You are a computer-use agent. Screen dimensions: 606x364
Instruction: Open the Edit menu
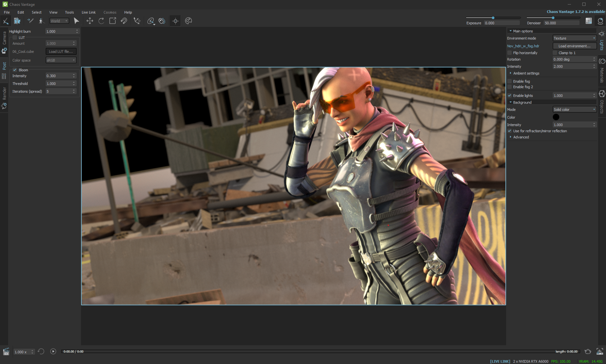tap(21, 12)
